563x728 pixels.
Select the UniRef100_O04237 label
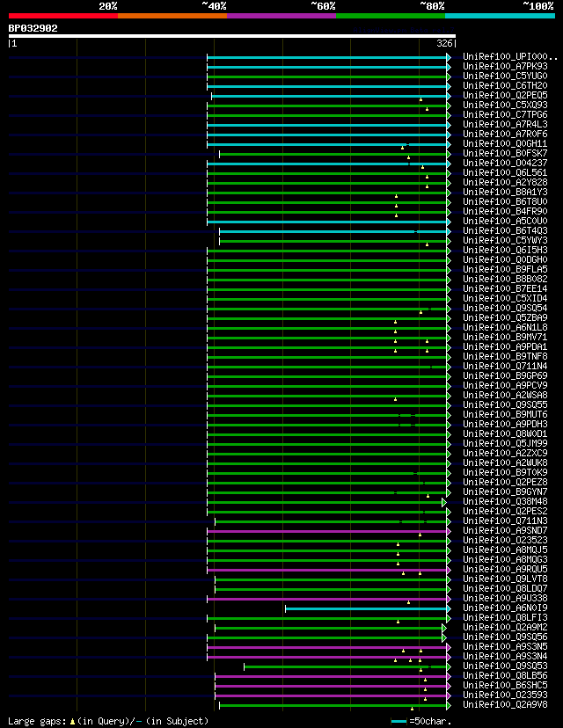click(x=506, y=163)
